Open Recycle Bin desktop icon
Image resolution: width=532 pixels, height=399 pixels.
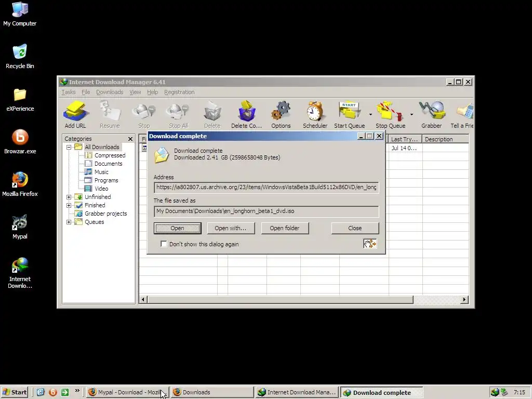(20, 57)
